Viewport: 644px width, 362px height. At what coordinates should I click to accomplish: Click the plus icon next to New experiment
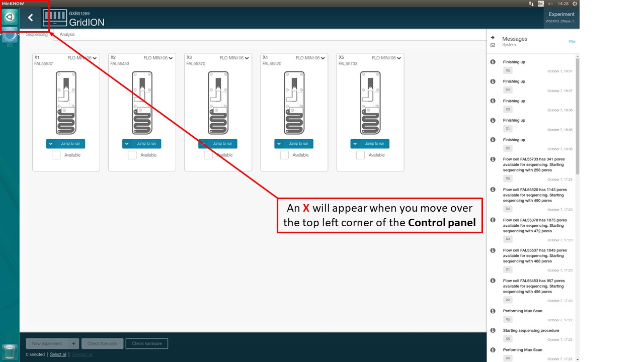(73, 344)
